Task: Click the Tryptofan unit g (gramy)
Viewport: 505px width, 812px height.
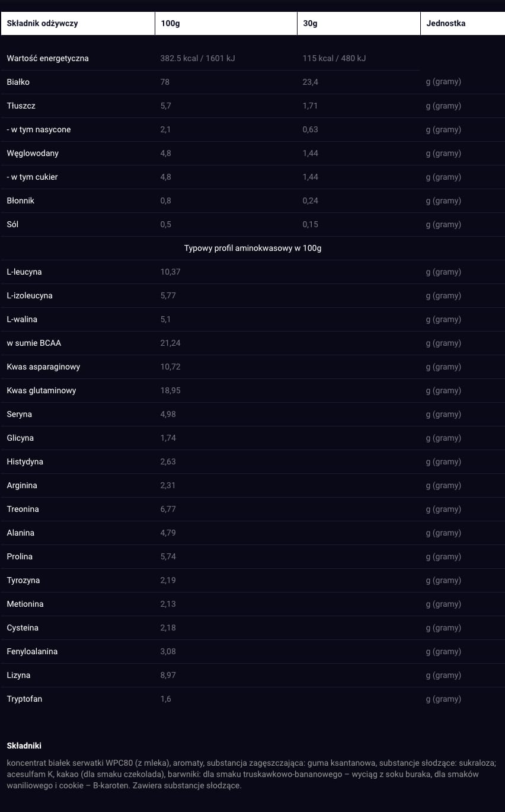Action: 443,699
